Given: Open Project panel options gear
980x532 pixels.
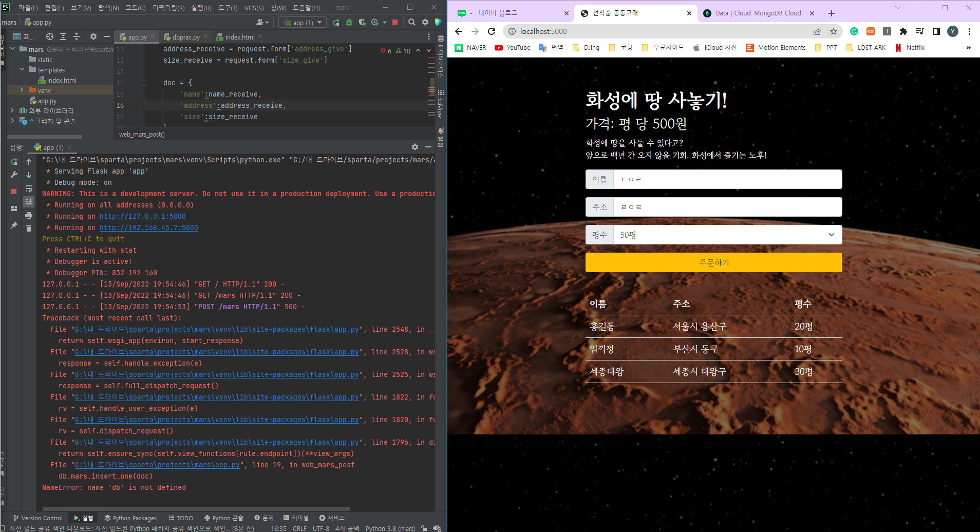Looking at the screenshot, I should [x=93, y=36].
